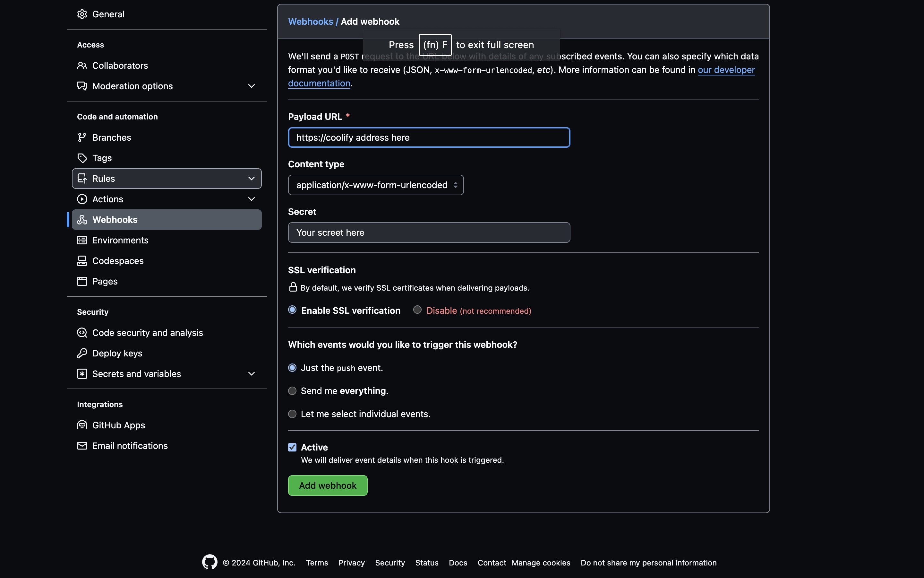Click the Deploy keys key icon
The width and height of the screenshot is (924, 578).
coord(82,353)
